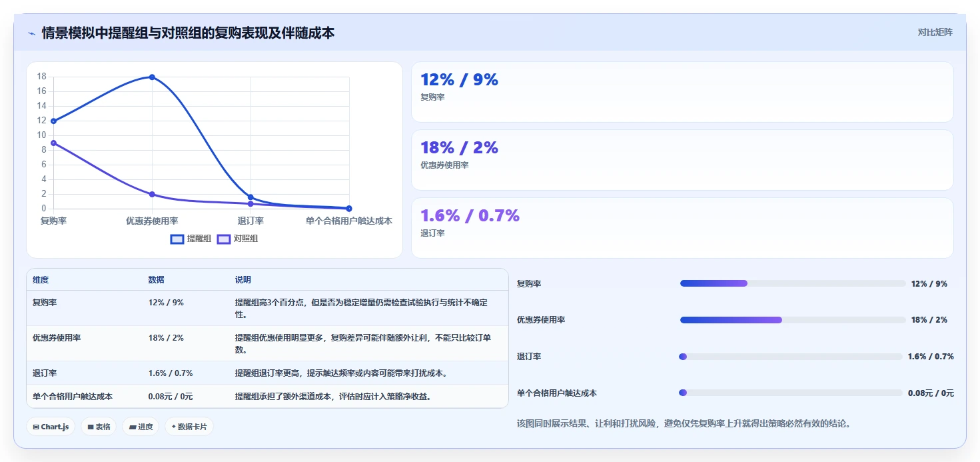Click the footnote text starting 该图同时展示

point(684,423)
